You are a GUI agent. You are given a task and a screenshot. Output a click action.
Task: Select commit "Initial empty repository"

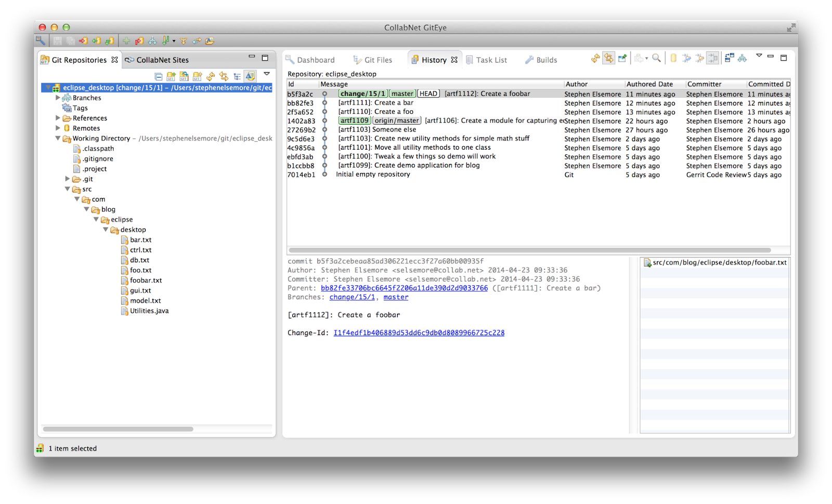point(538,175)
